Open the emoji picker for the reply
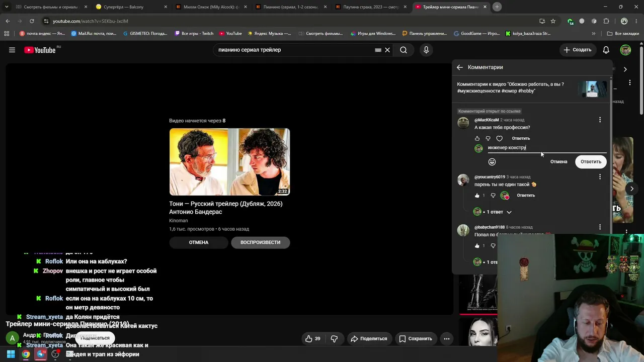 [492, 162]
